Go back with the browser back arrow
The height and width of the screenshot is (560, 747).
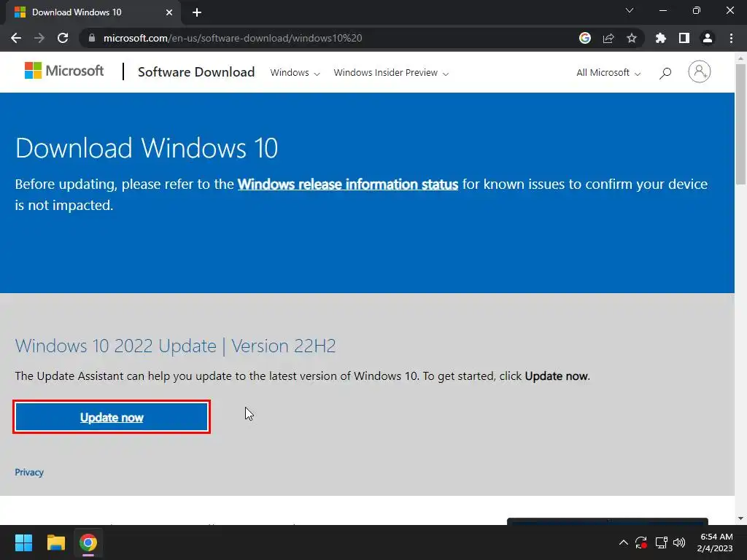coord(16,38)
